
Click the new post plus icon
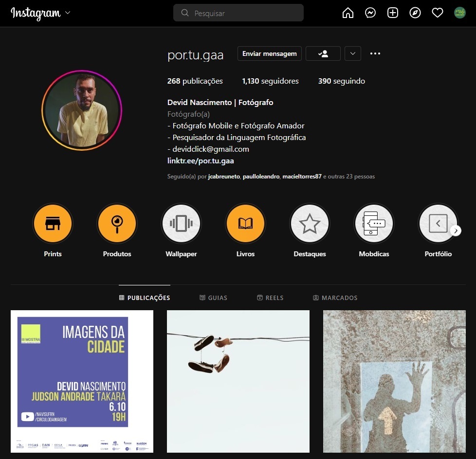coord(393,13)
